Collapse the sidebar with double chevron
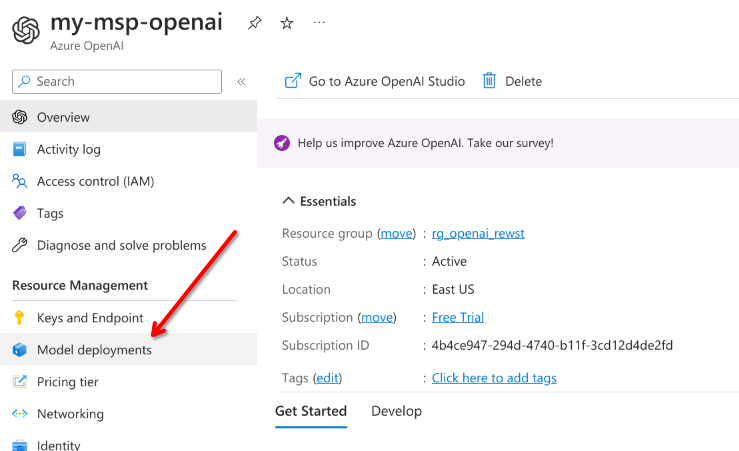Viewport: 739px width, 451px height. [x=241, y=82]
